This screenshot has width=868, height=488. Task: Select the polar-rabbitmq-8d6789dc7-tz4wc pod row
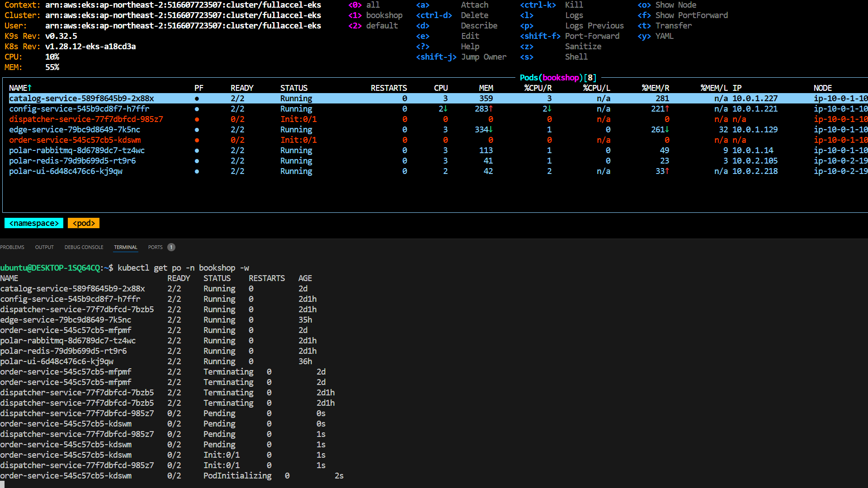[x=77, y=150]
